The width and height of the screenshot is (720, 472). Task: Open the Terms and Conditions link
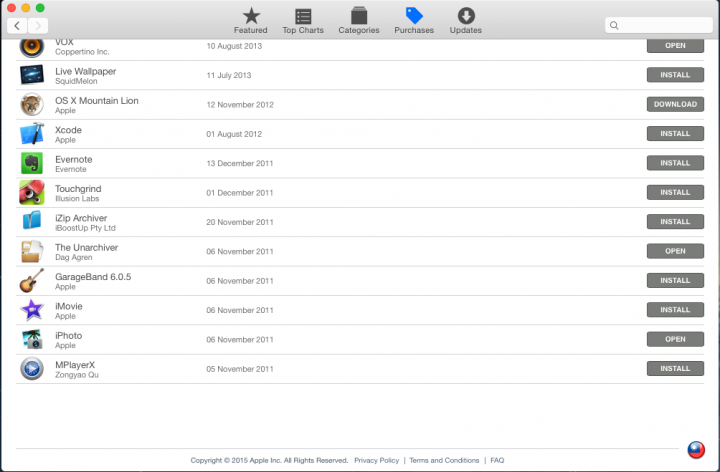pos(444,460)
